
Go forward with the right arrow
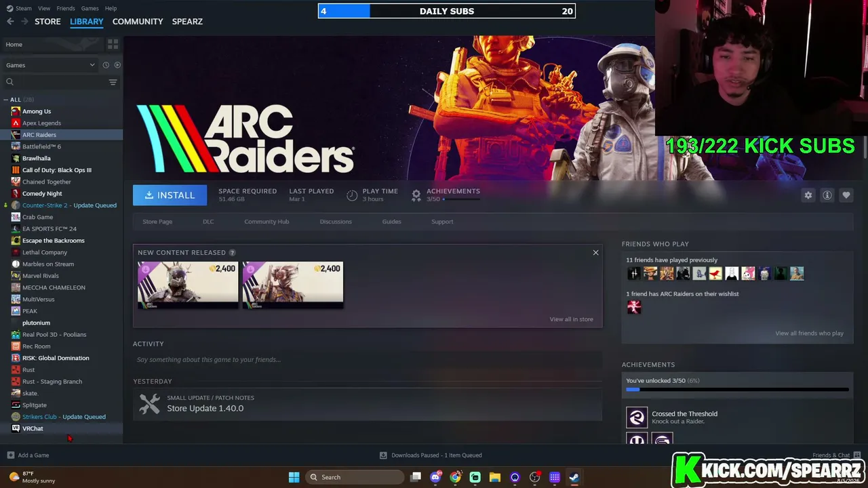tap(24, 22)
